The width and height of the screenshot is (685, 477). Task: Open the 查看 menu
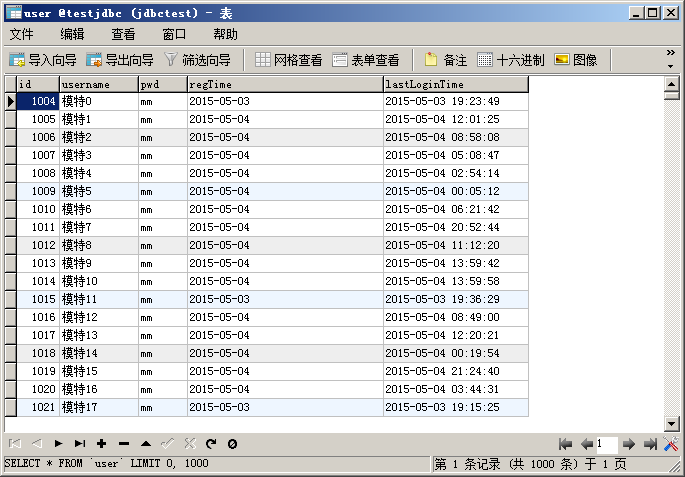coord(123,34)
